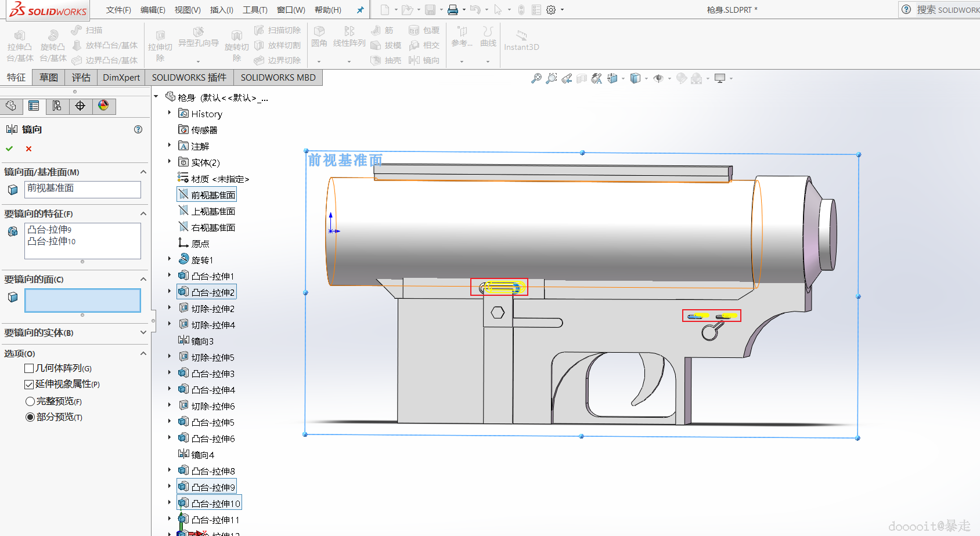The width and height of the screenshot is (980, 536).
Task: Cancel the mirror with the red X
Action: pyautogui.click(x=28, y=149)
